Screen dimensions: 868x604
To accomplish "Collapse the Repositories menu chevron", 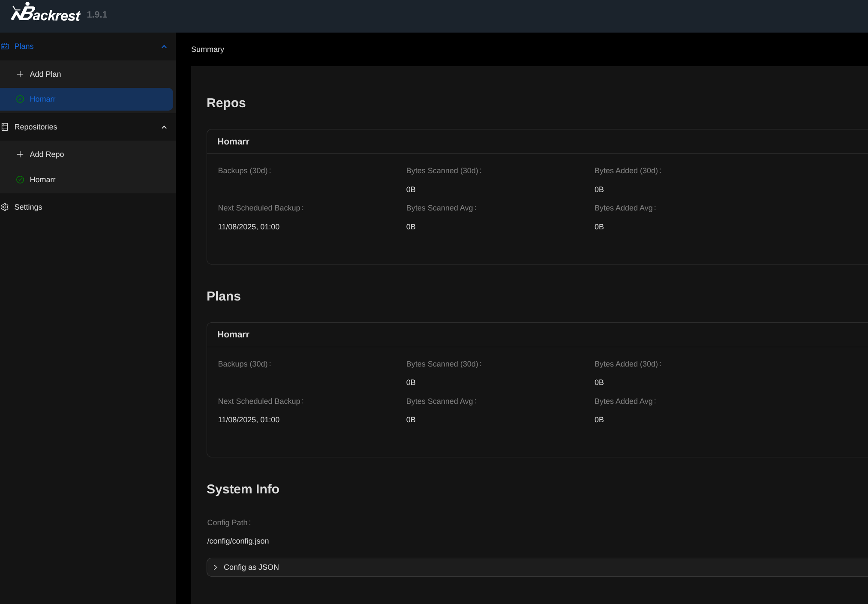I will click(x=164, y=127).
